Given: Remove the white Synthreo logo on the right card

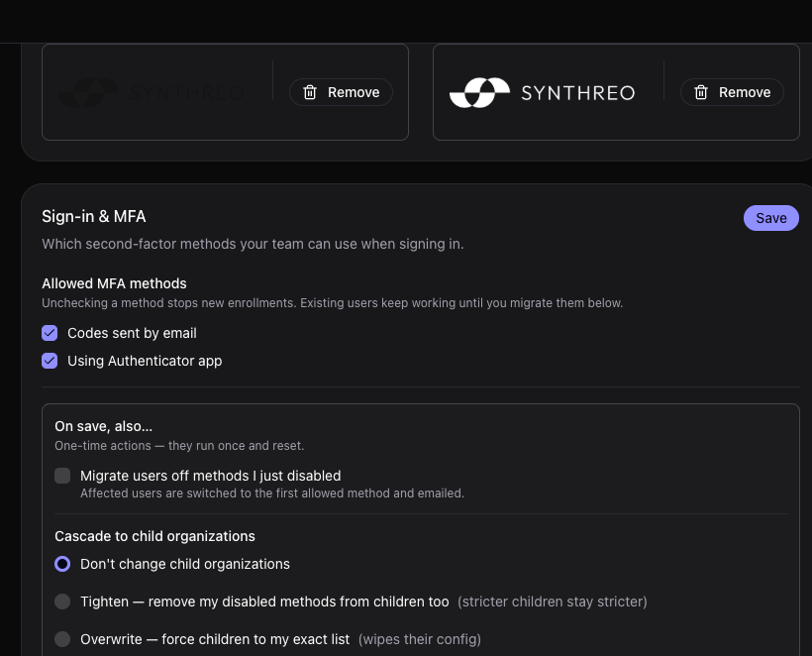Looking at the screenshot, I should pyautogui.click(x=732, y=92).
